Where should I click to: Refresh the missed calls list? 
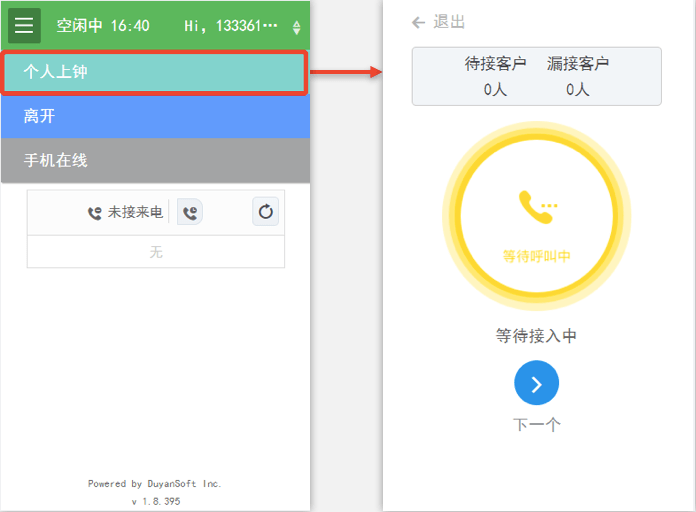(x=265, y=212)
